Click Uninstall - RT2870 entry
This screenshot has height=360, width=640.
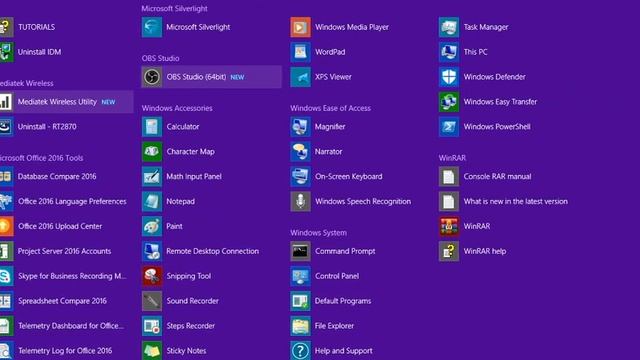point(38,127)
